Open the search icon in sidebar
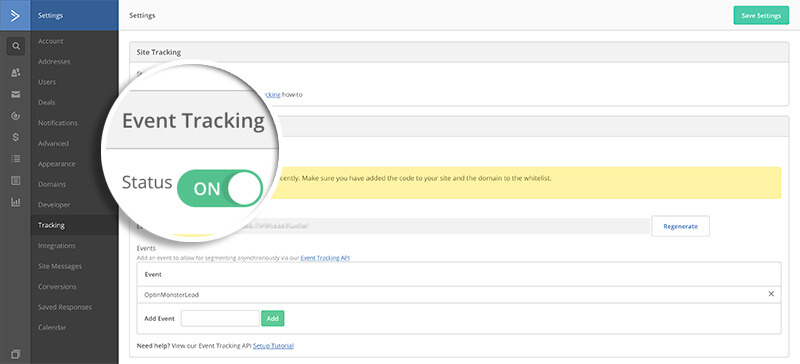Screen dimensions: 800x364 click(16, 46)
